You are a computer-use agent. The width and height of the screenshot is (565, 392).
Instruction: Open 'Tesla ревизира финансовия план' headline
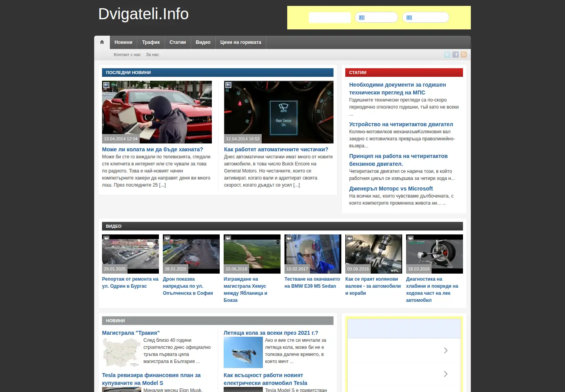(151, 379)
